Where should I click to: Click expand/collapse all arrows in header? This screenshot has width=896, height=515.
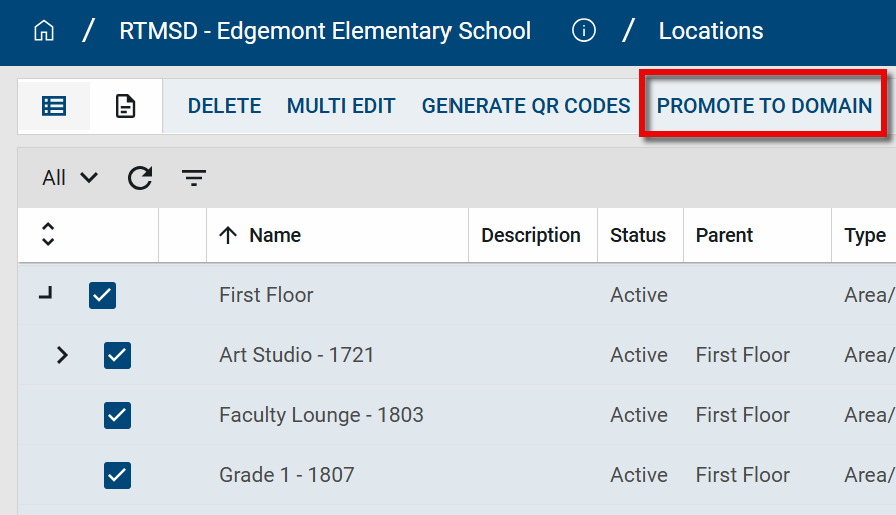pyautogui.click(x=47, y=235)
